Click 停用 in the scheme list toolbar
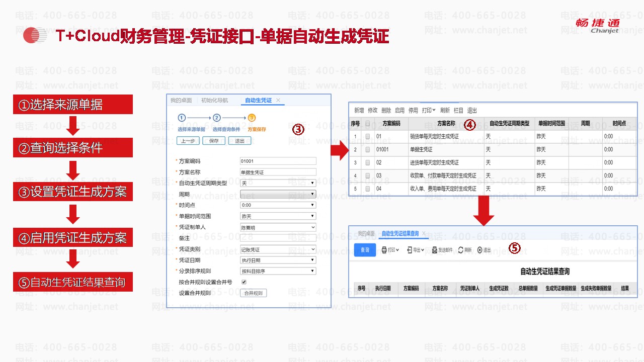Screen dimensions: 644x362 tap(413, 110)
